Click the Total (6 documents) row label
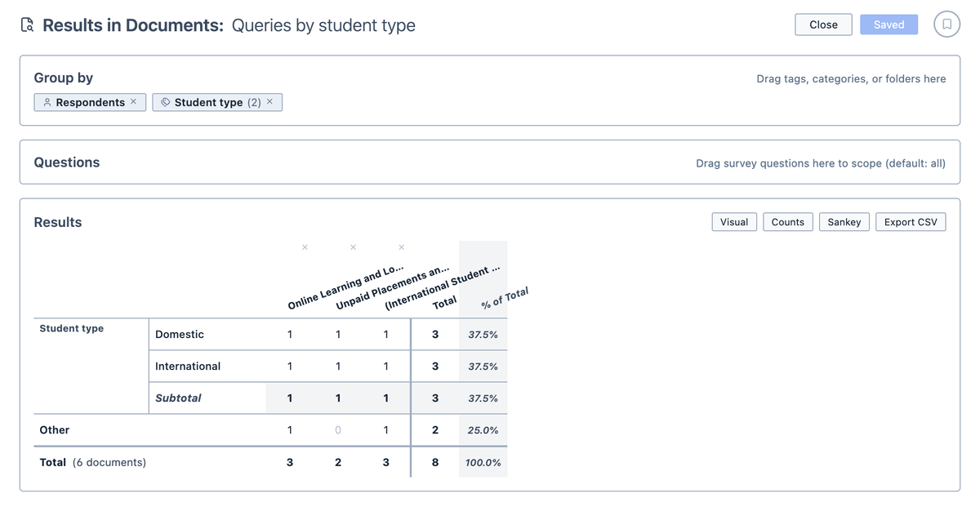This screenshot has width=980, height=507. tap(93, 462)
